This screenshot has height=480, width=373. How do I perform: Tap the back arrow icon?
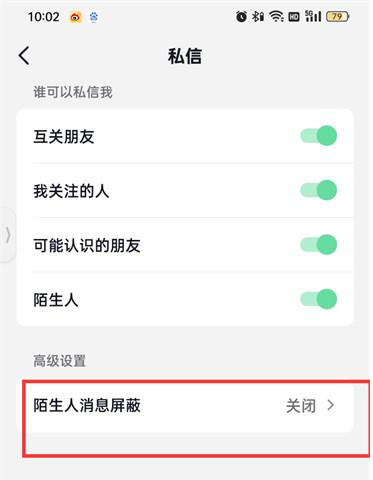click(24, 55)
